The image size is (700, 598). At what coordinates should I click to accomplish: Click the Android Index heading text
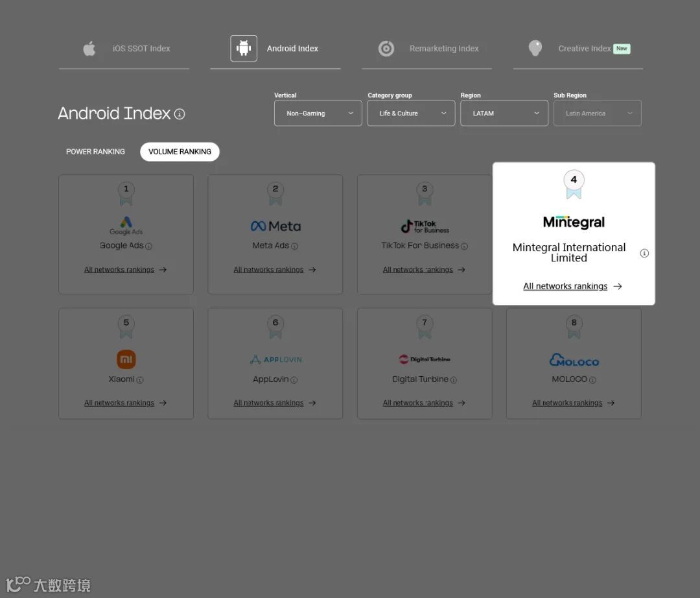pyautogui.click(x=114, y=114)
